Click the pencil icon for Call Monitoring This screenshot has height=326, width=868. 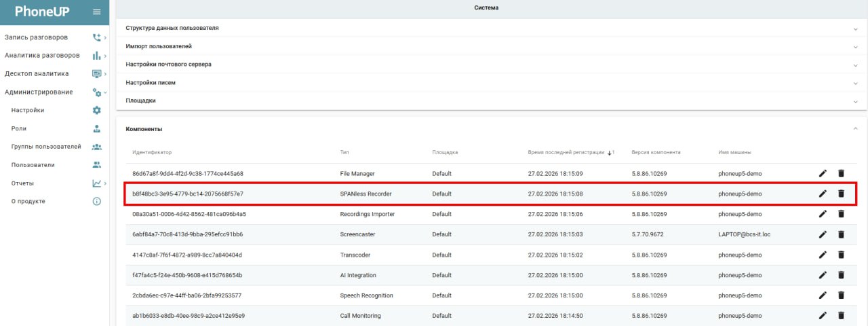(x=823, y=316)
